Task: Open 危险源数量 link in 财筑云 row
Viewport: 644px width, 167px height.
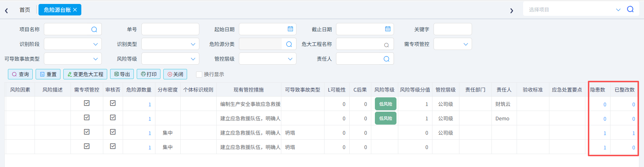Action: click(x=150, y=105)
